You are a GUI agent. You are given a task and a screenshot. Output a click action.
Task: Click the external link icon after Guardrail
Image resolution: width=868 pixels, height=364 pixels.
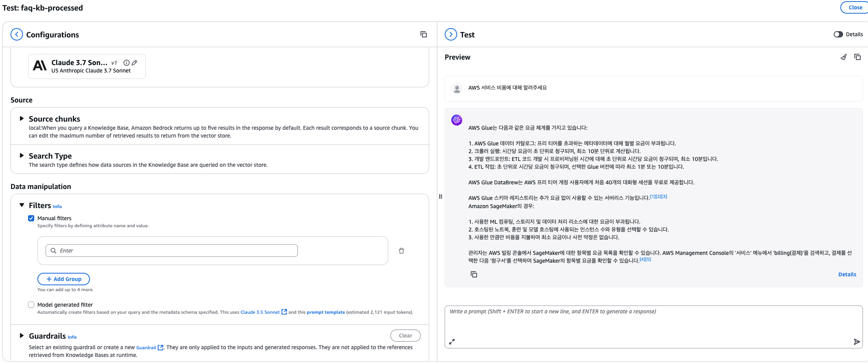pyautogui.click(x=160, y=347)
